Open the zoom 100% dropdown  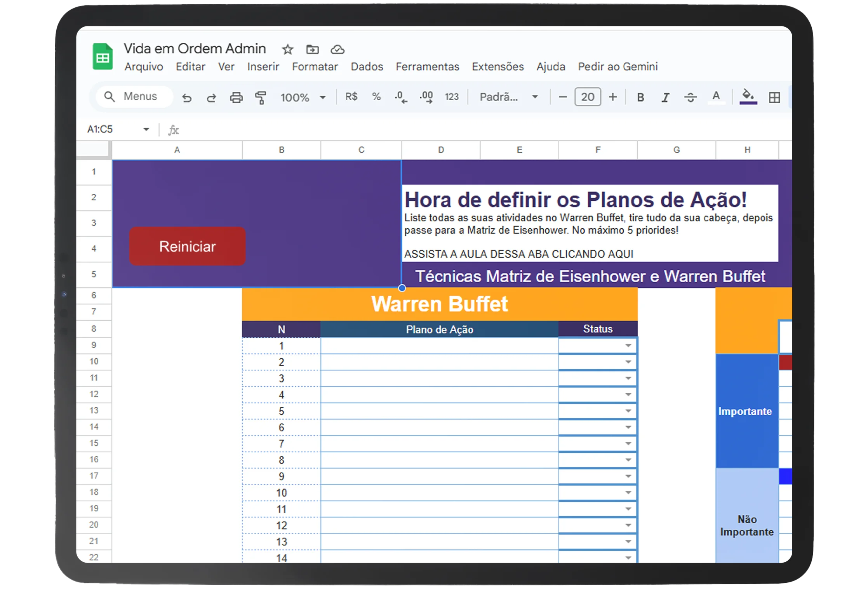click(x=303, y=97)
